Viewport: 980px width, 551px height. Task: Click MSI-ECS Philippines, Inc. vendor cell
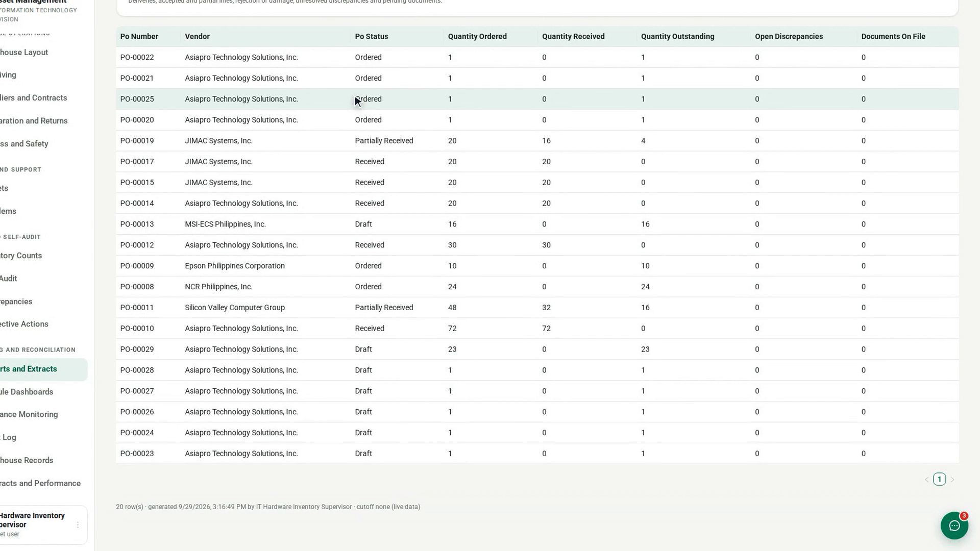[225, 224]
